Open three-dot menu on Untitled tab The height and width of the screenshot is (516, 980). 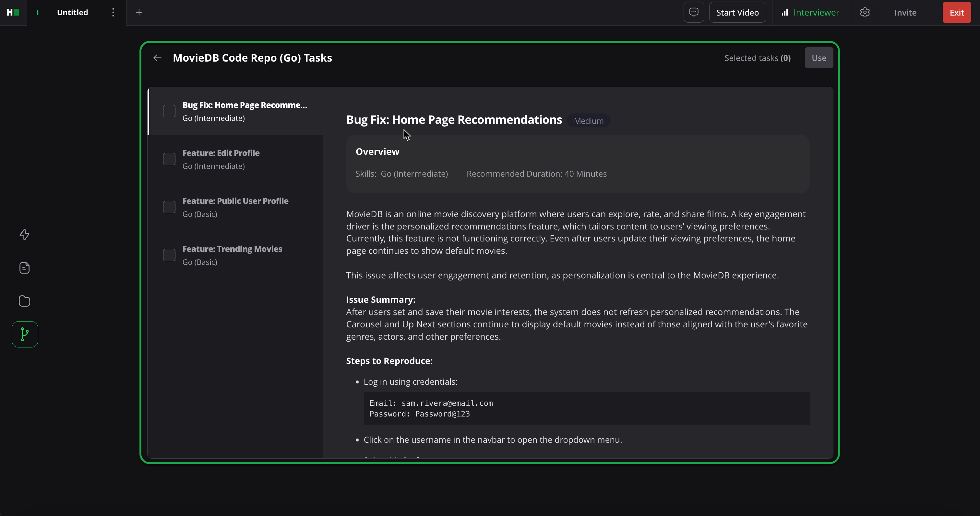click(x=113, y=13)
